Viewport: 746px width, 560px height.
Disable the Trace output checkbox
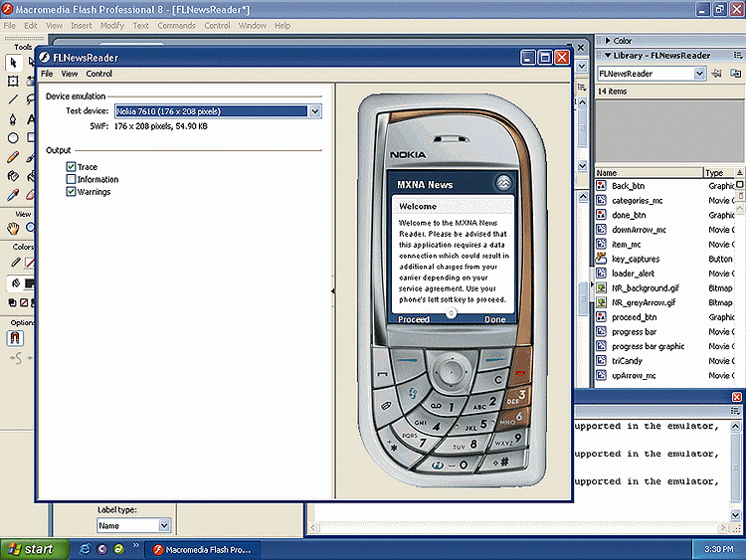tap(72, 167)
